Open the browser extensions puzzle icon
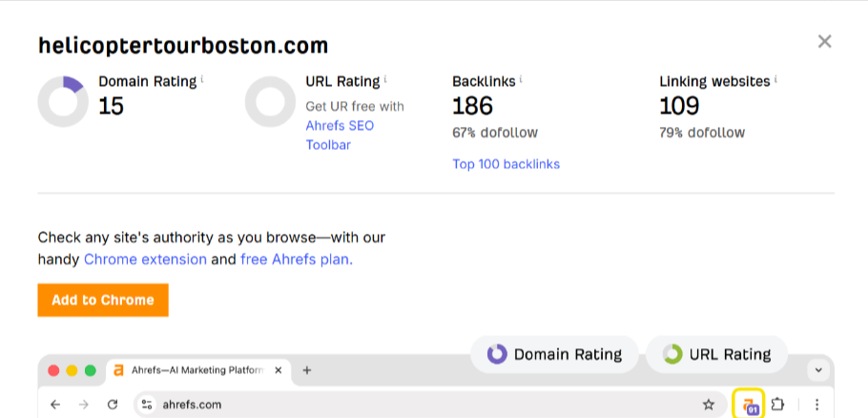The height and width of the screenshot is (418, 868). point(777,405)
